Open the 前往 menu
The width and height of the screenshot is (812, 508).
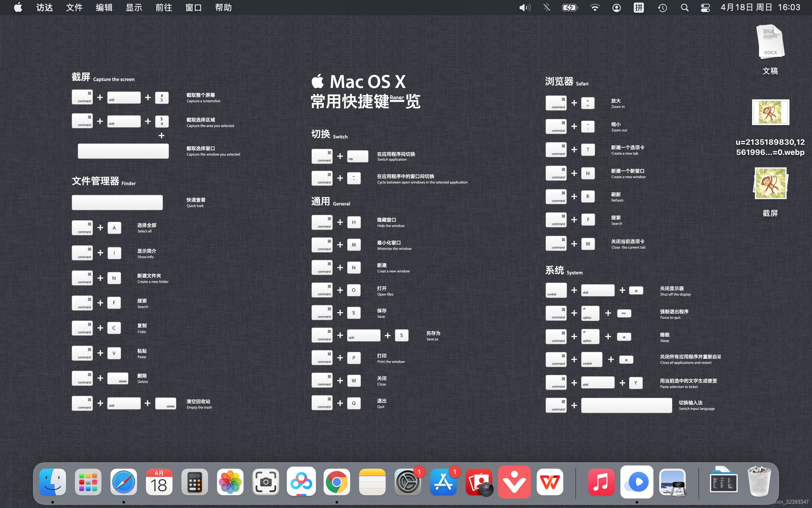[x=164, y=7]
